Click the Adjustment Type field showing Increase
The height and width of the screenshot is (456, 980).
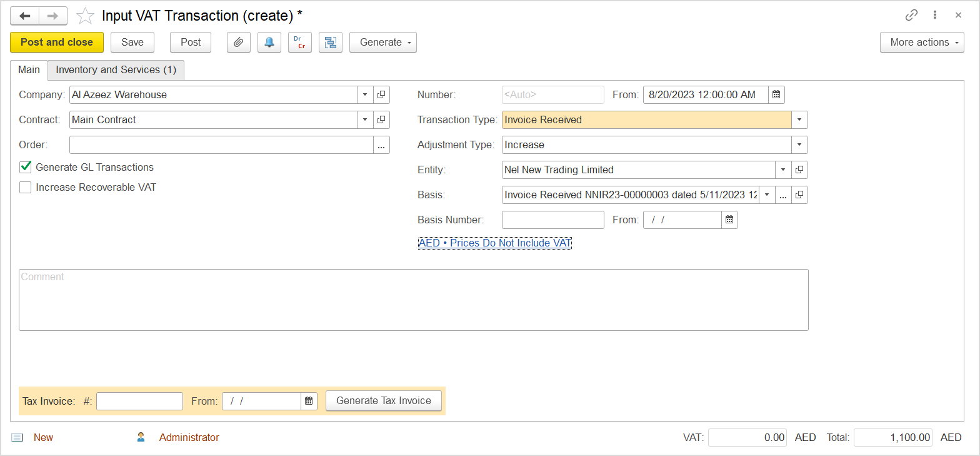pyautogui.click(x=647, y=145)
